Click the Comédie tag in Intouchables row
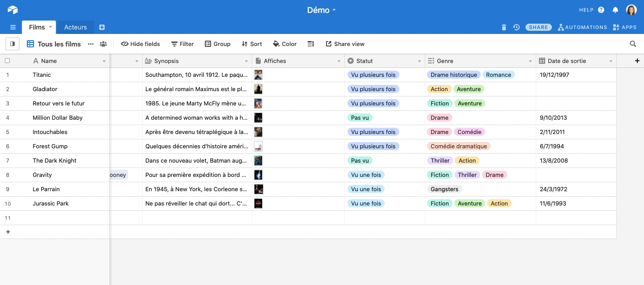The image size is (644, 285). pyautogui.click(x=470, y=132)
